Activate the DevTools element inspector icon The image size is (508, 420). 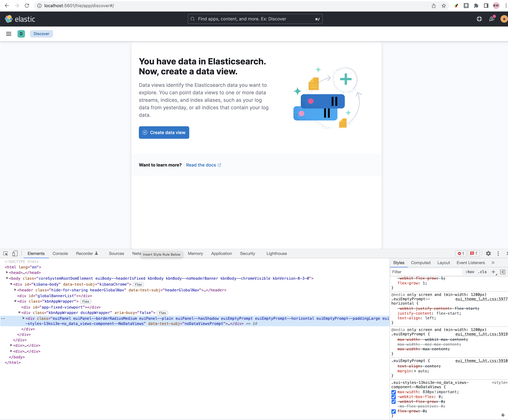pyautogui.click(x=6, y=253)
